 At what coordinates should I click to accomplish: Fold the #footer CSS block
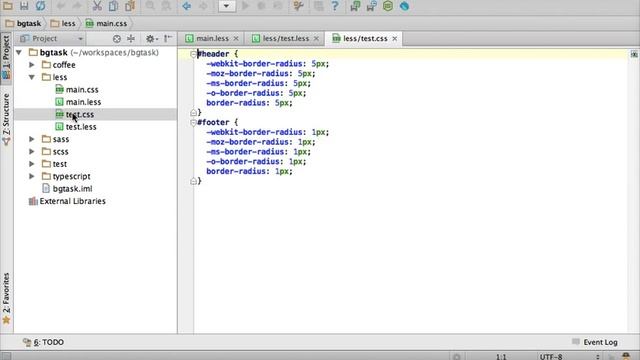point(193,122)
